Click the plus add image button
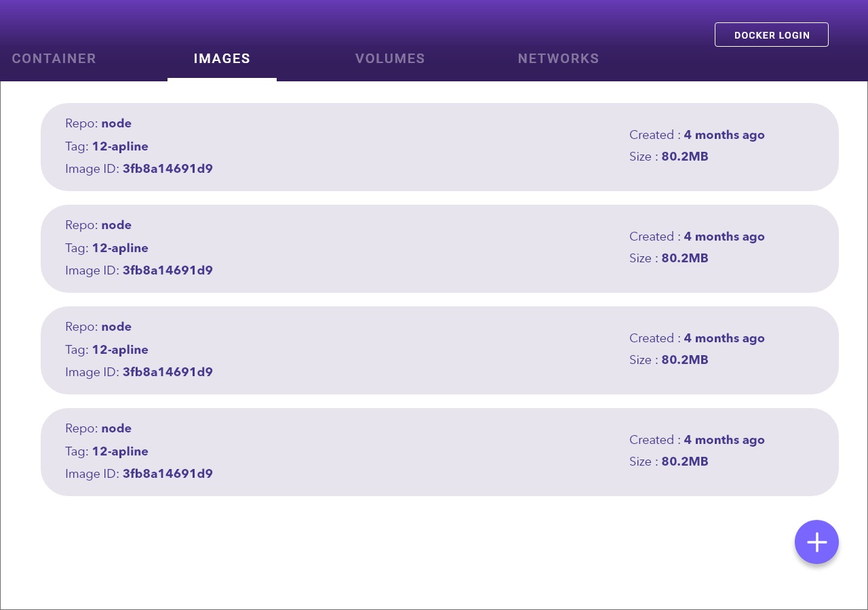 pyautogui.click(x=816, y=542)
